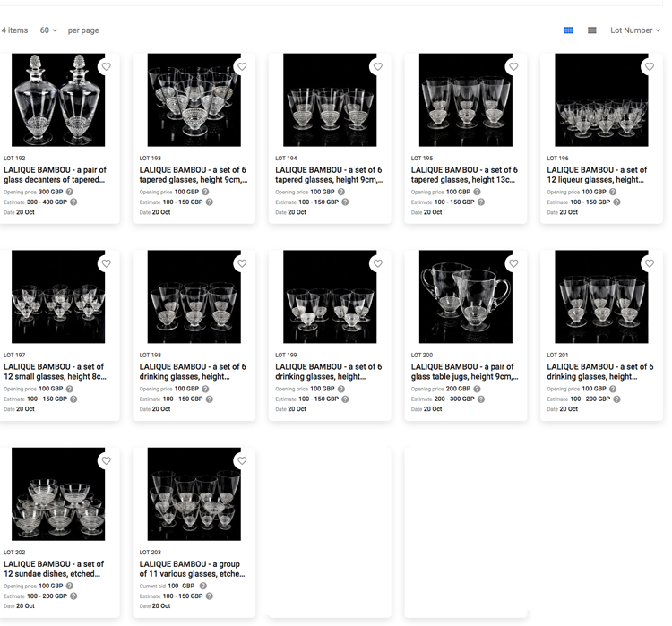Open Lot 200 glass table jugs title
The width and height of the screenshot is (672, 626).
pyautogui.click(x=464, y=372)
